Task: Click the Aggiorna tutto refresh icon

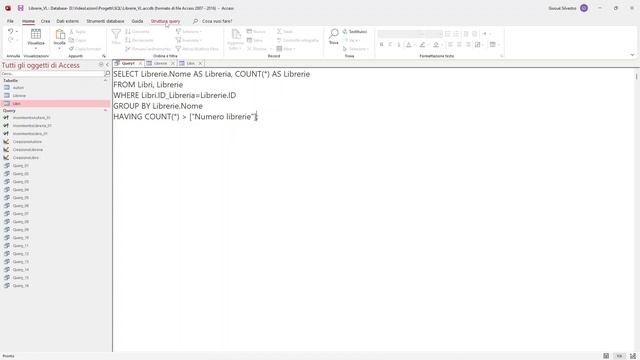Action: coord(236,34)
